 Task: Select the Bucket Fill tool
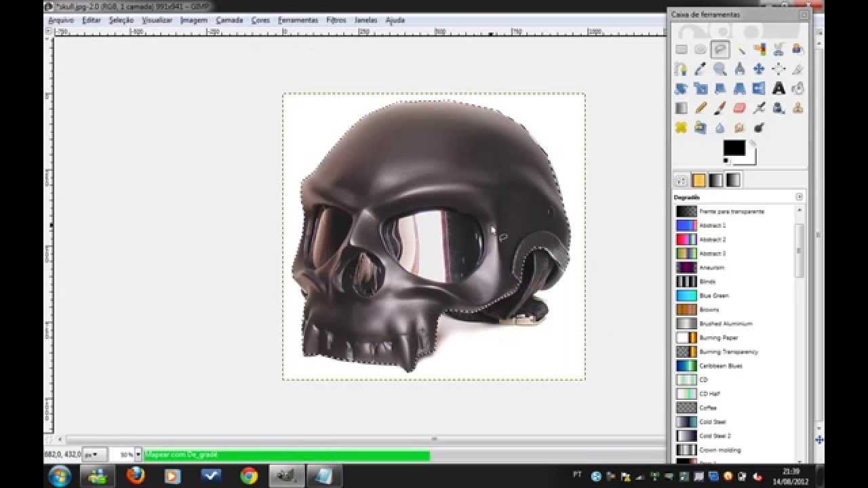point(798,89)
